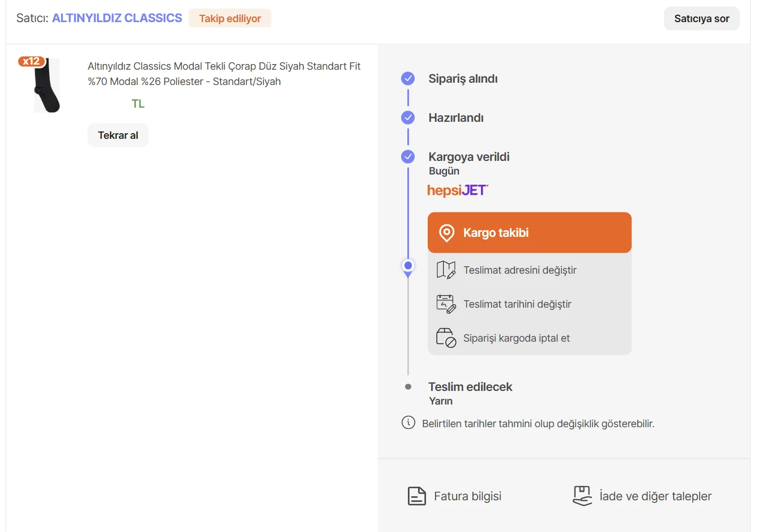The image size is (758, 532).
Task: Click the Yarın delivery date label
Action: (x=441, y=401)
